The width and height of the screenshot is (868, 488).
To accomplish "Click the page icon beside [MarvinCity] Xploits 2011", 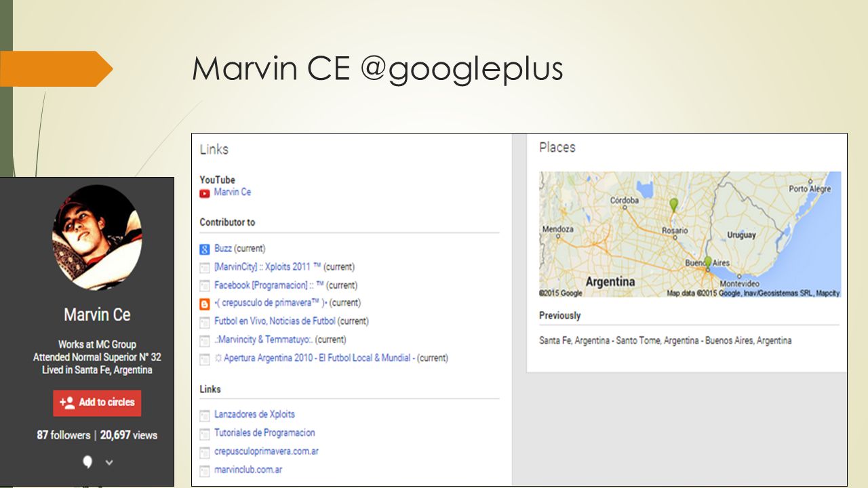I will (205, 268).
